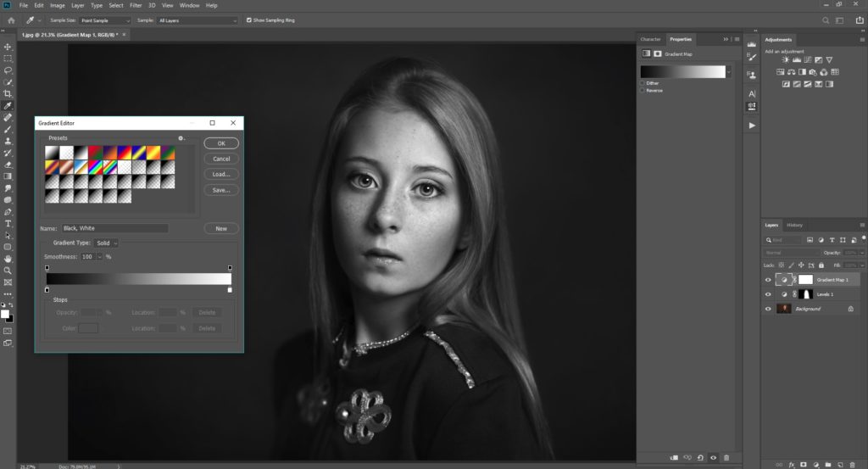Viewport: 868px width, 469px height.
Task: Open gradient presets gear menu
Action: 181,138
